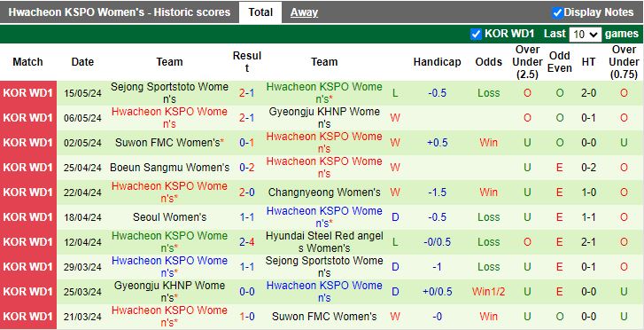The height and width of the screenshot is (330, 644).
Task: Open Suwon FMC Women's team on 02/05/24
Action: click(169, 143)
